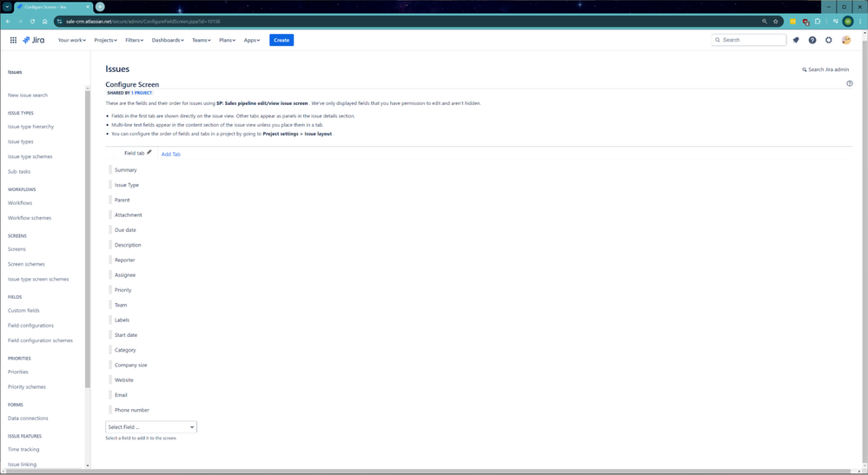868x475 pixels.
Task: Open Issue type screen schemes in sidebar
Action: point(38,280)
